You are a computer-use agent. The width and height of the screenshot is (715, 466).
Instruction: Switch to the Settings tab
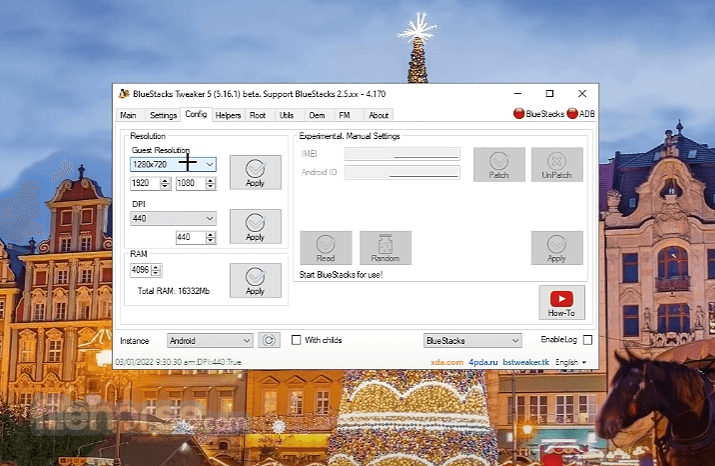163,115
